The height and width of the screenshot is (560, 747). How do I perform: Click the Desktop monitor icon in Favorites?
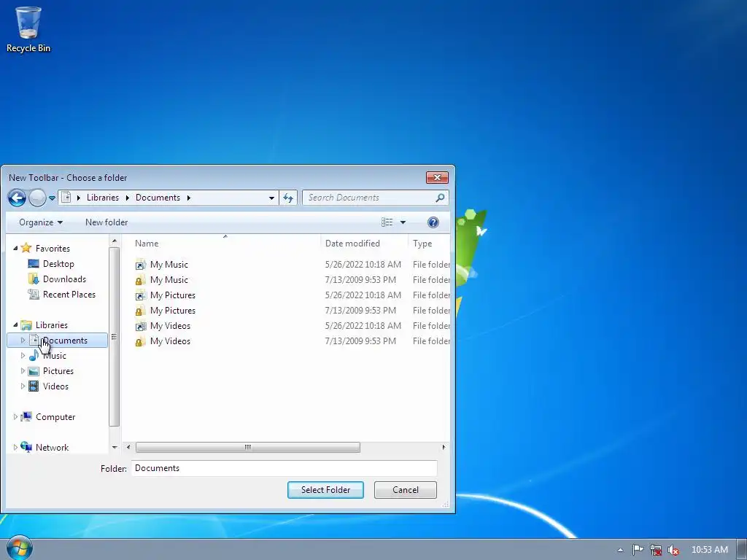coord(34,263)
